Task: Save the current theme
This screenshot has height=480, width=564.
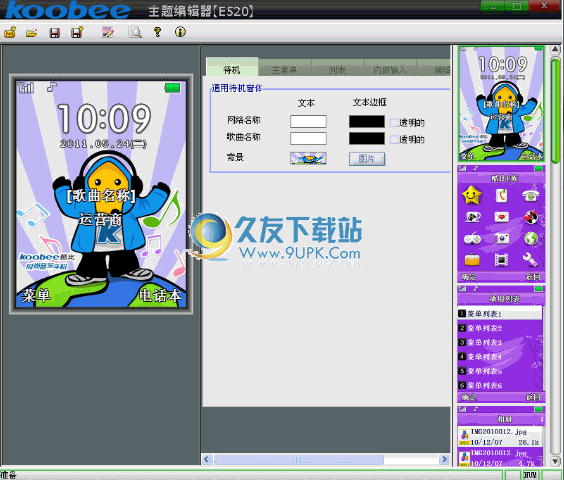Action: click(x=55, y=33)
